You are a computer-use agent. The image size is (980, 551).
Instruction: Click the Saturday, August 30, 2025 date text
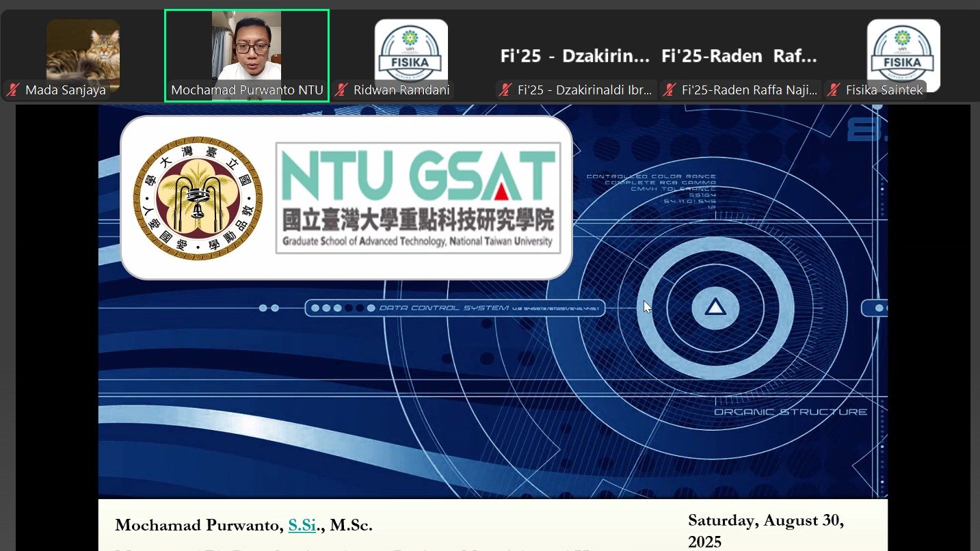[x=765, y=530]
